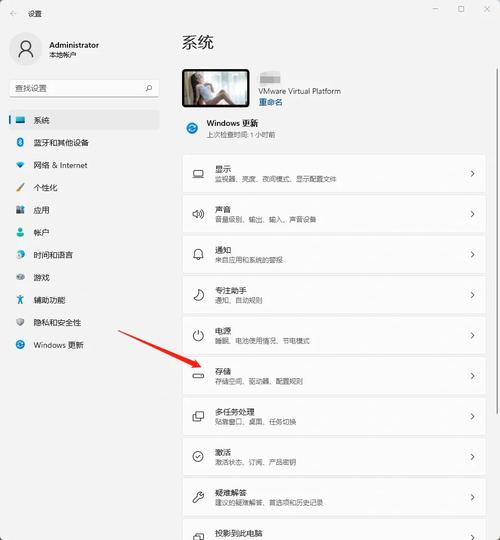The width and height of the screenshot is (500, 540).
Task: Expand the 疑难解答 row chevron
Action: click(x=472, y=497)
